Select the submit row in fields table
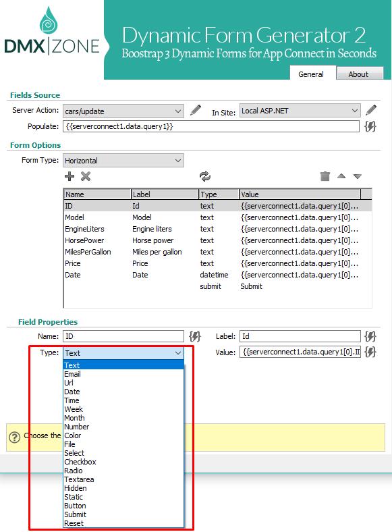Image resolution: width=392 pixels, height=532 pixels. coord(218,286)
